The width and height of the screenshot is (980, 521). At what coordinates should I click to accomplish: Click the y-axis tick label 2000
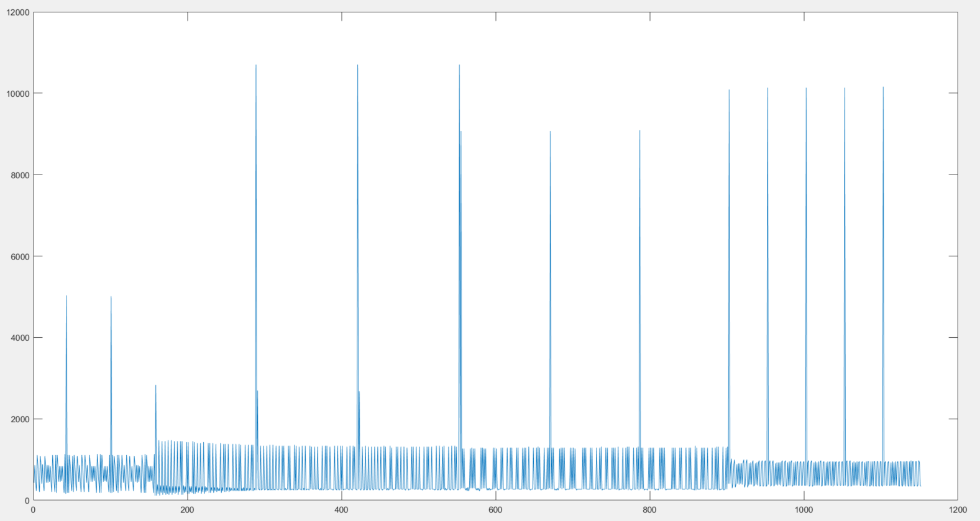point(19,419)
